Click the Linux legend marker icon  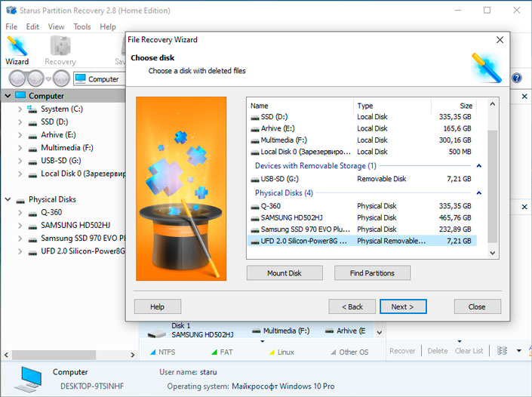pos(272,352)
